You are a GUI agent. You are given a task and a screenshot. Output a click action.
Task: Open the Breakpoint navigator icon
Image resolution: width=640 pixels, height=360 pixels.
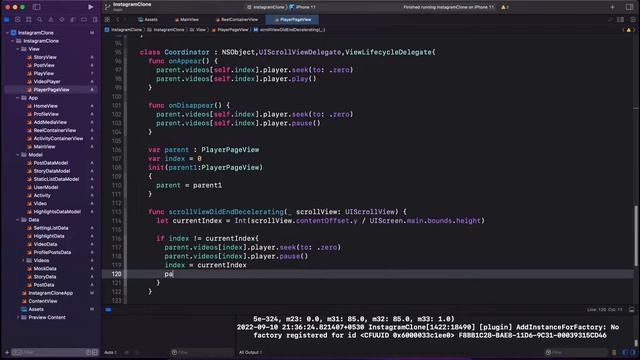pos(84,20)
